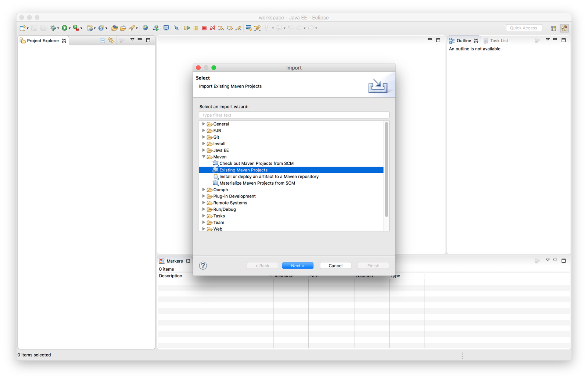Select Check out Maven Projects from SCM
Screen dimensions: 588x380
pyautogui.click(x=257, y=163)
